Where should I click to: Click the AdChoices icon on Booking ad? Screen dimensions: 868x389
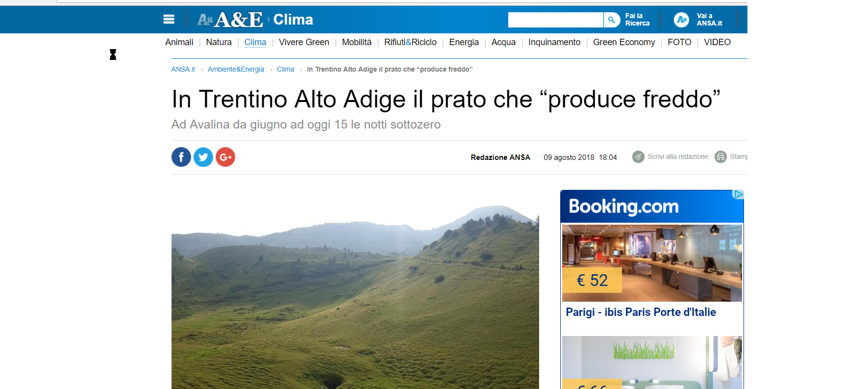tap(738, 195)
